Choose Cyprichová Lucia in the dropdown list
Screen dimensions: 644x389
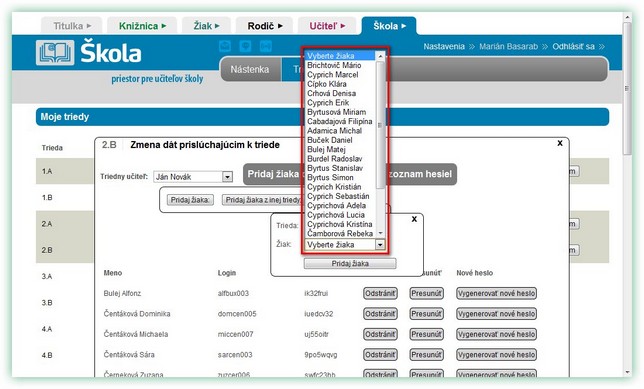click(336, 215)
